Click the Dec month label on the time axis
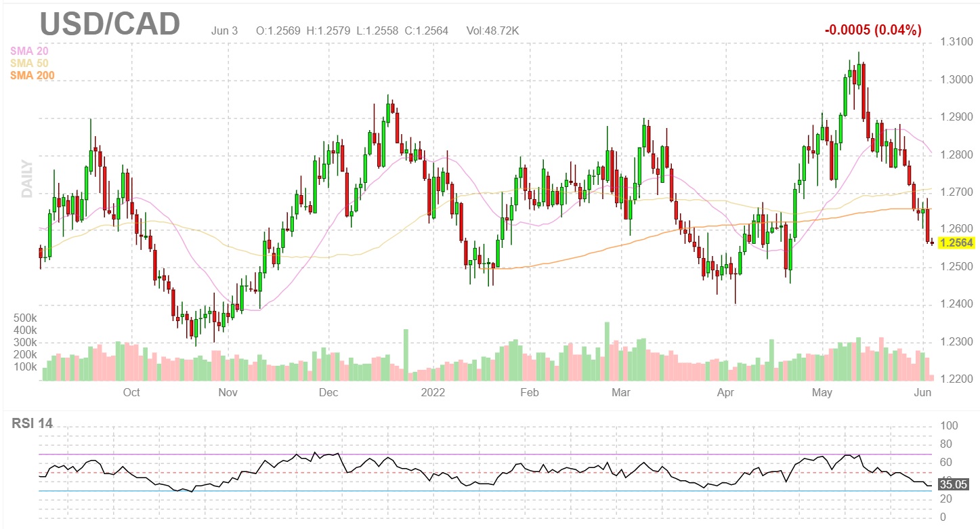This screenshot has width=980, height=529. click(328, 393)
